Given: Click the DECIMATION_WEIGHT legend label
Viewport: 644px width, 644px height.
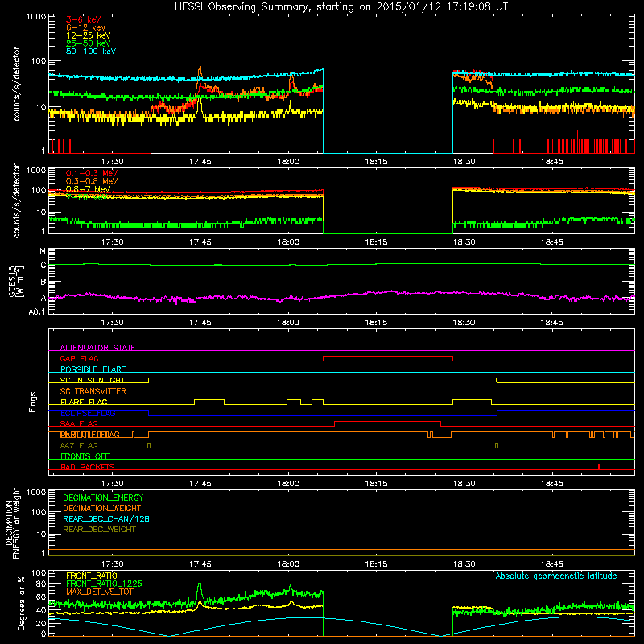Looking at the screenshot, I should tap(102, 508).
